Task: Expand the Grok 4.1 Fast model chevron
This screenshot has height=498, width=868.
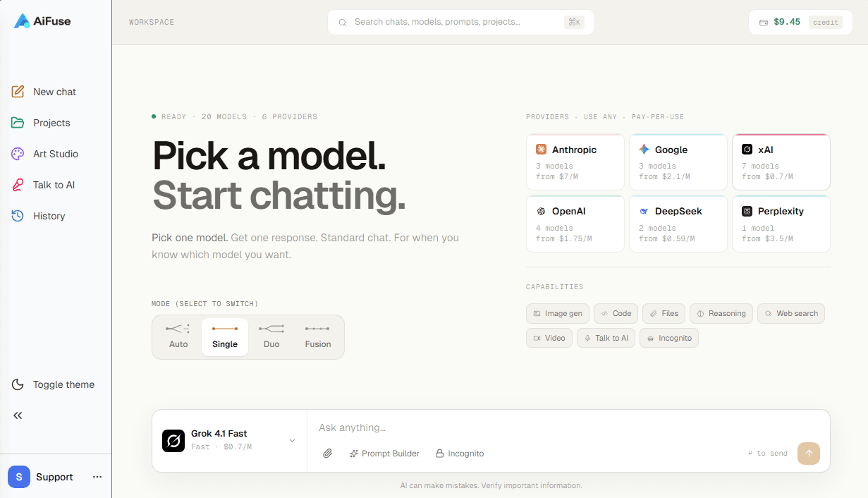Action: (x=292, y=441)
